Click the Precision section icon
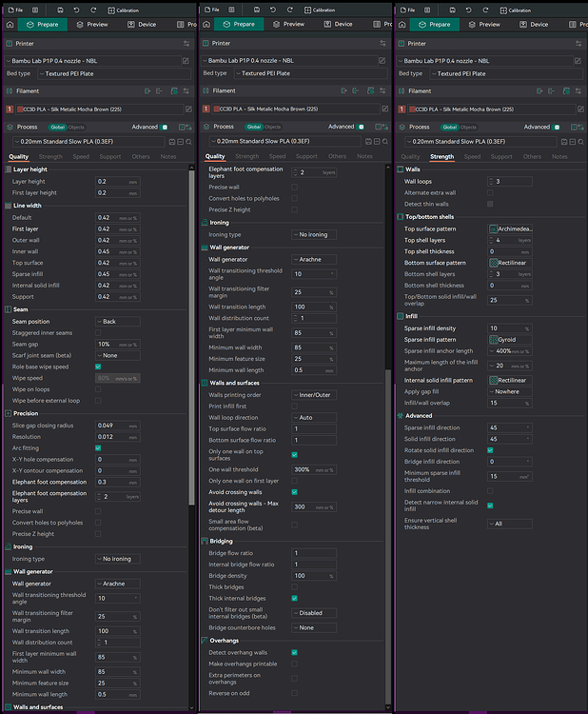 click(9, 413)
